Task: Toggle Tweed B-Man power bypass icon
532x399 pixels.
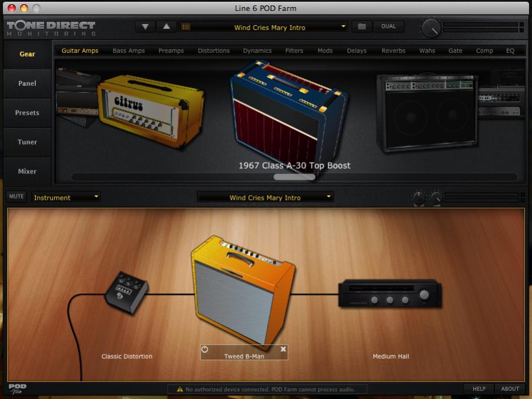Action: (205, 349)
